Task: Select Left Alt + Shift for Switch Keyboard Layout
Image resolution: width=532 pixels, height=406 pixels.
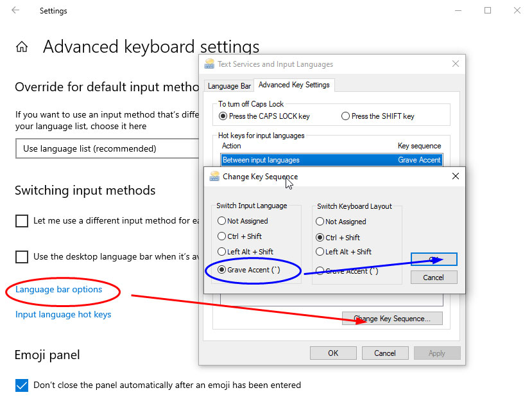Action: (320, 251)
